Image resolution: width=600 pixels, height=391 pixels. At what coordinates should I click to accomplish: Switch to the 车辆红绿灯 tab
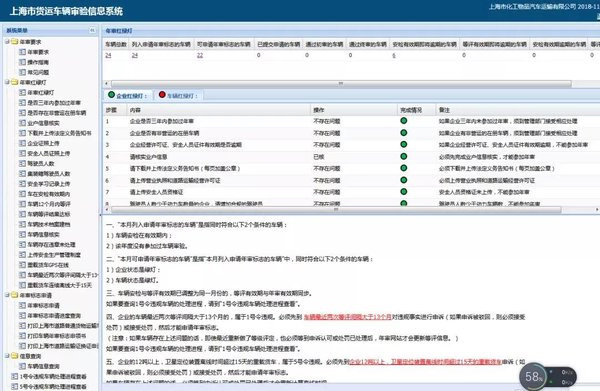[x=178, y=95]
